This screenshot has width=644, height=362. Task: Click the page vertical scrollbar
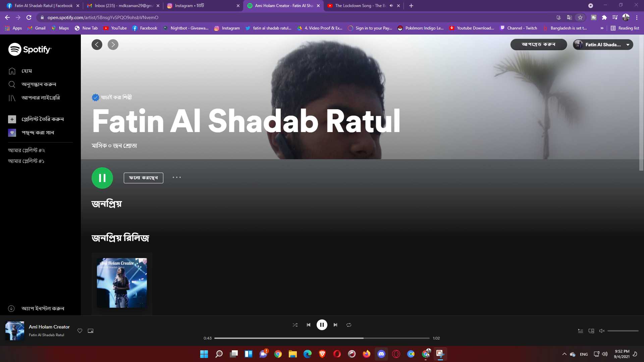click(641, 103)
